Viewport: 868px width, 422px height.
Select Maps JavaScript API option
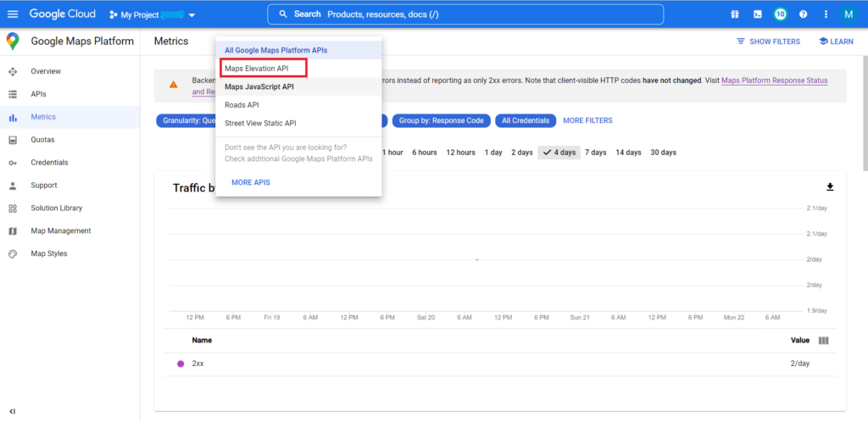(298, 86)
